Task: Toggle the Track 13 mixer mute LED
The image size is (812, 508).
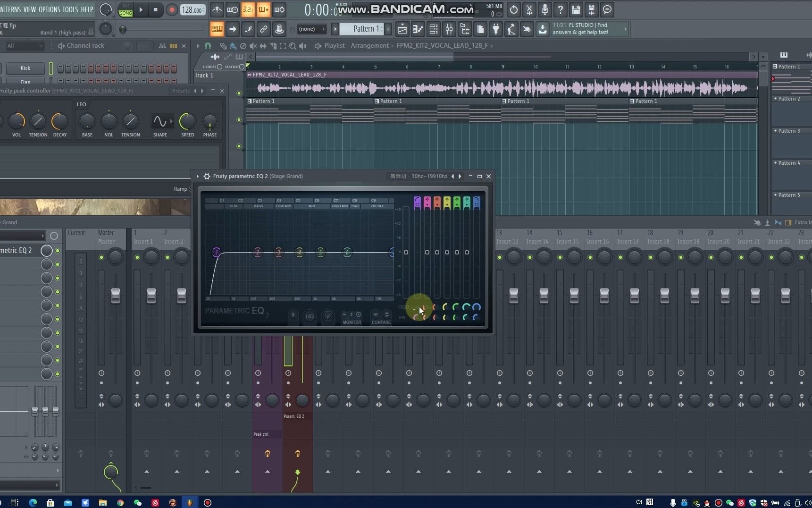Action: coord(500,257)
